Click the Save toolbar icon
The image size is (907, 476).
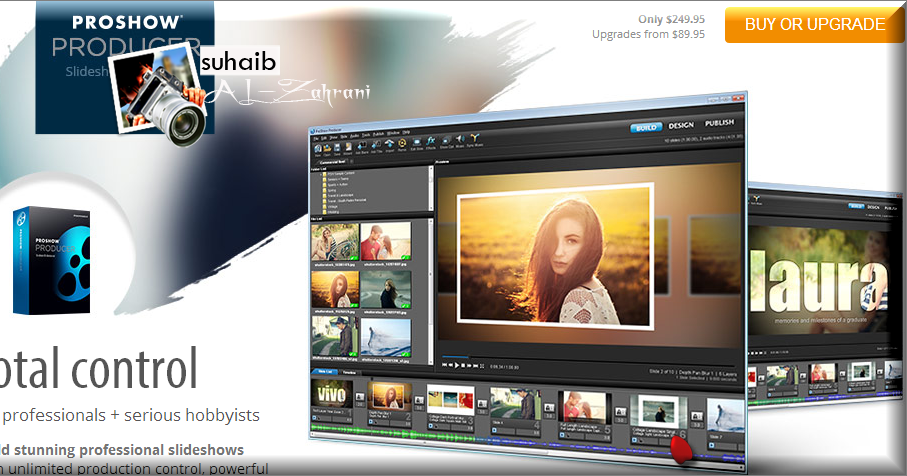click(337, 147)
